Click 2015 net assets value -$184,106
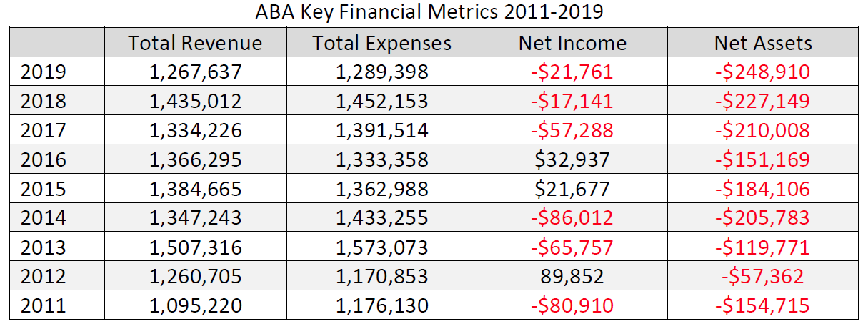Viewport: 868px width, 329px height. (x=762, y=190)
